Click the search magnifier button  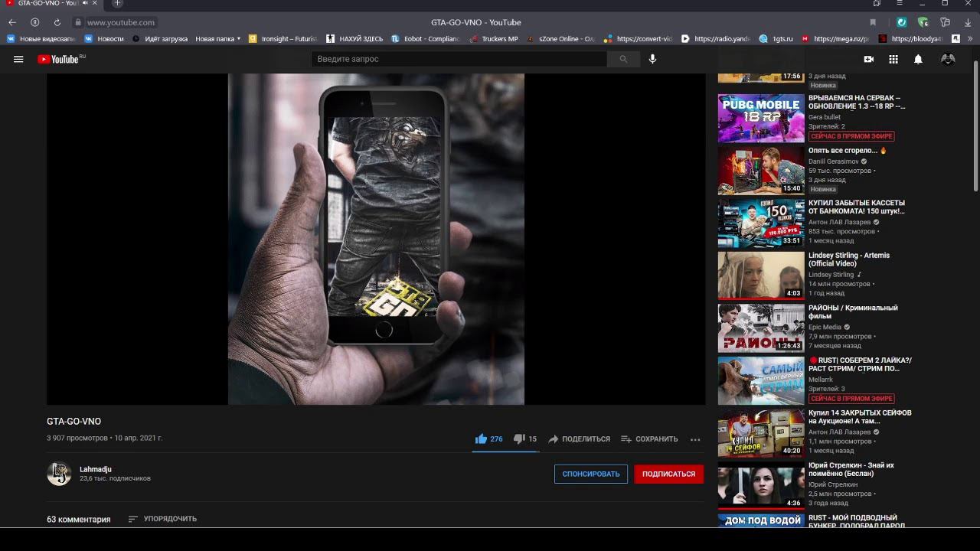coord(623,59)
